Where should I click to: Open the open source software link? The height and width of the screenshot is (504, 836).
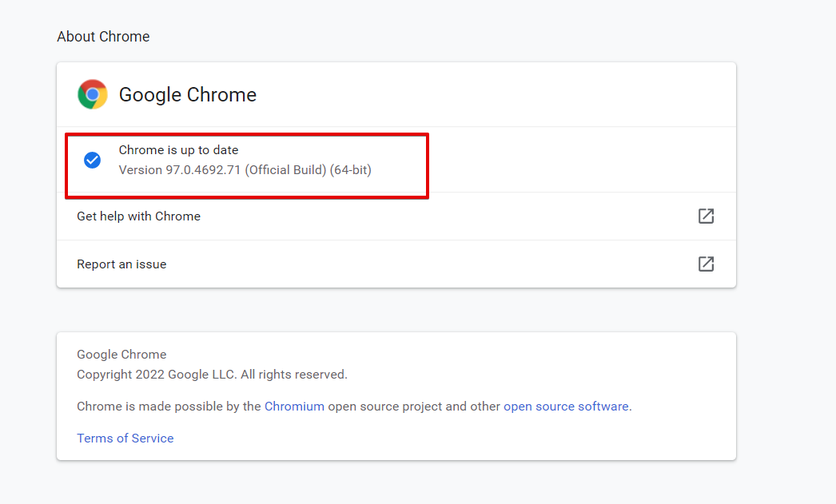coord(566,407)
